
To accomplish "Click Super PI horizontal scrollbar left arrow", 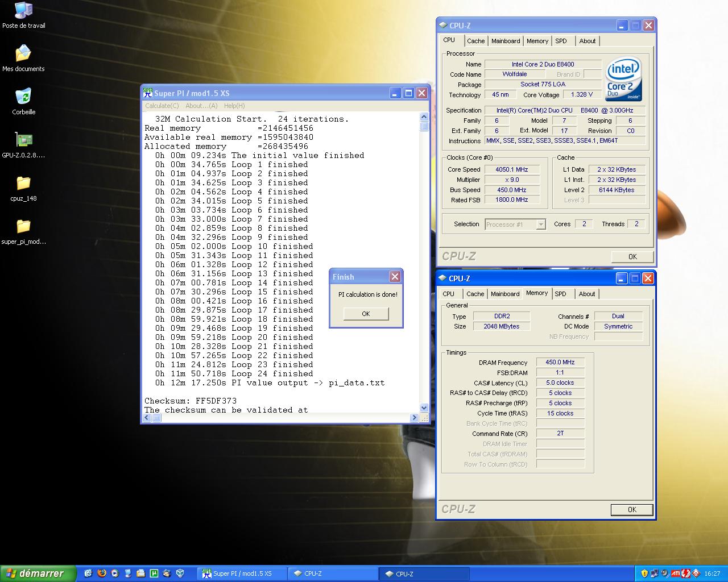I will (147, 418).
